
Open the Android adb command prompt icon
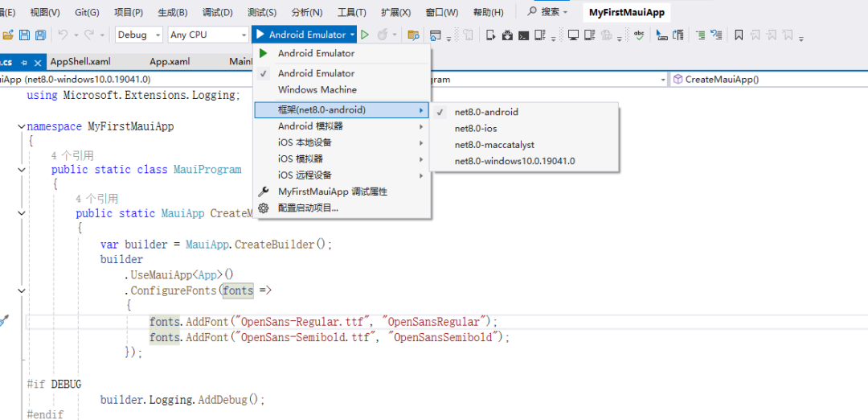(x=523, y=35)
